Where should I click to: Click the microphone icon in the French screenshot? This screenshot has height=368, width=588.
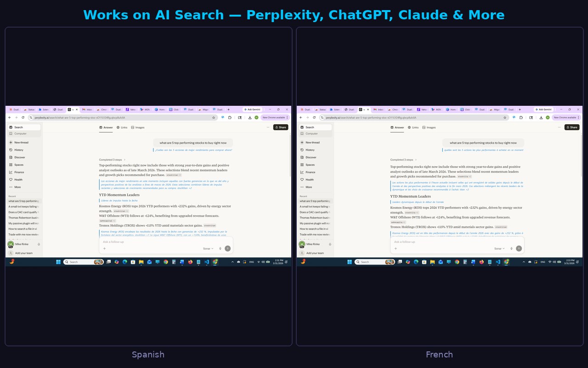512,248
